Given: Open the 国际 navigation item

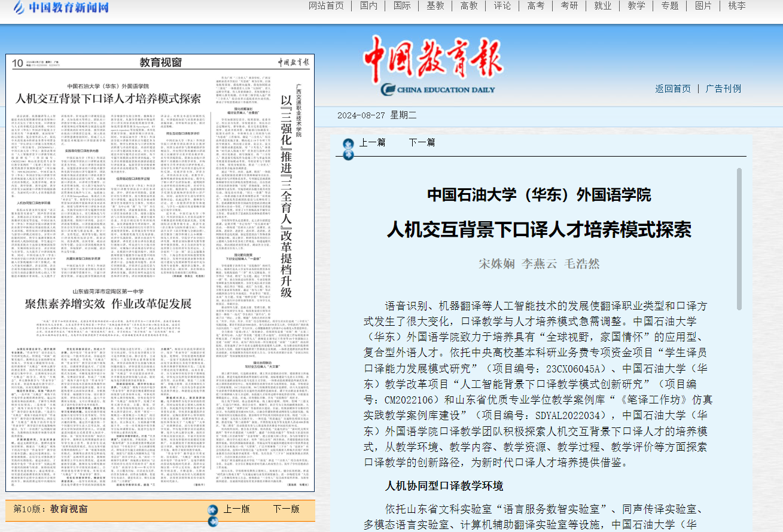Looking at the screenshot, I should pos(402,6).
